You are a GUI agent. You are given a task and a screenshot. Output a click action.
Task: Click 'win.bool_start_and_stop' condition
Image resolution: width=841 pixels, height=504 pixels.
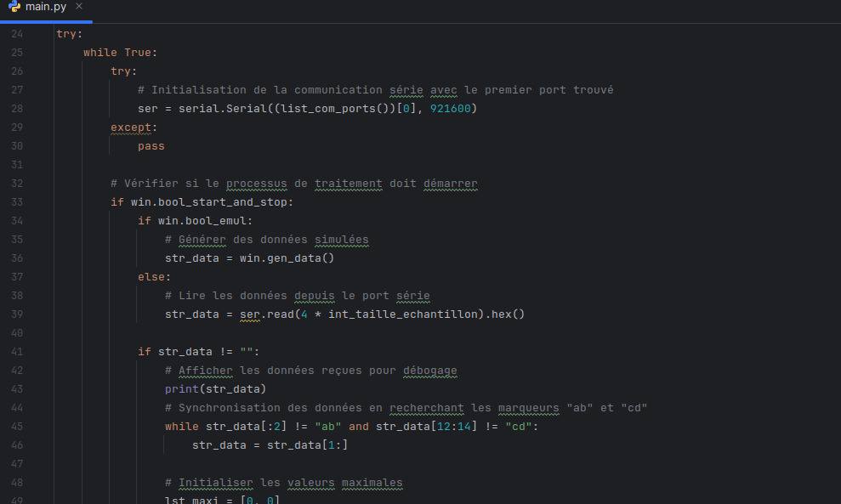(x=213, y=202)
